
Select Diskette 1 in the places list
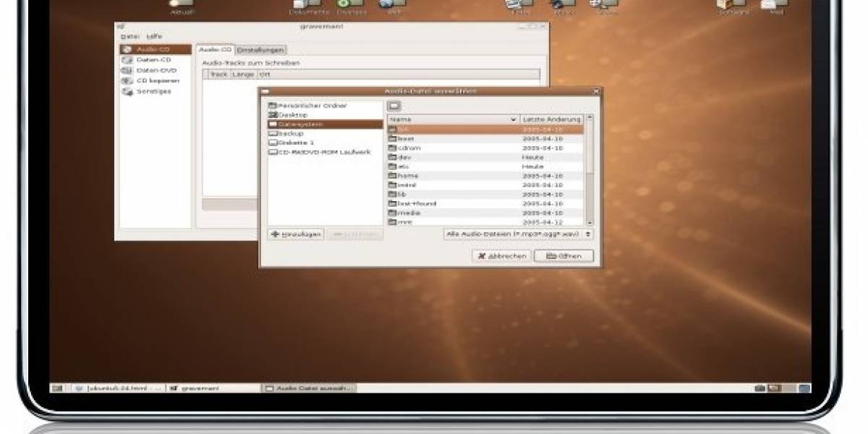[x=325, y=143]
